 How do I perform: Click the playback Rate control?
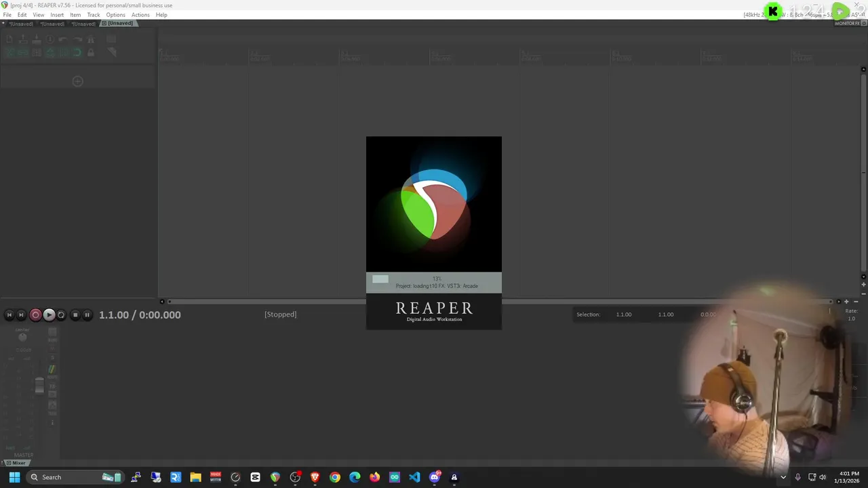tap(851, 314)
